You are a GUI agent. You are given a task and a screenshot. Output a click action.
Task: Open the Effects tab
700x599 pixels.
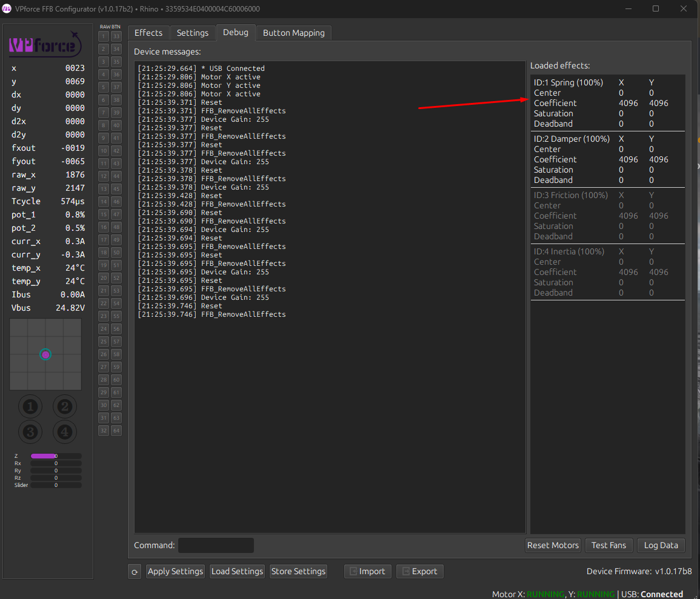(148, 33)
